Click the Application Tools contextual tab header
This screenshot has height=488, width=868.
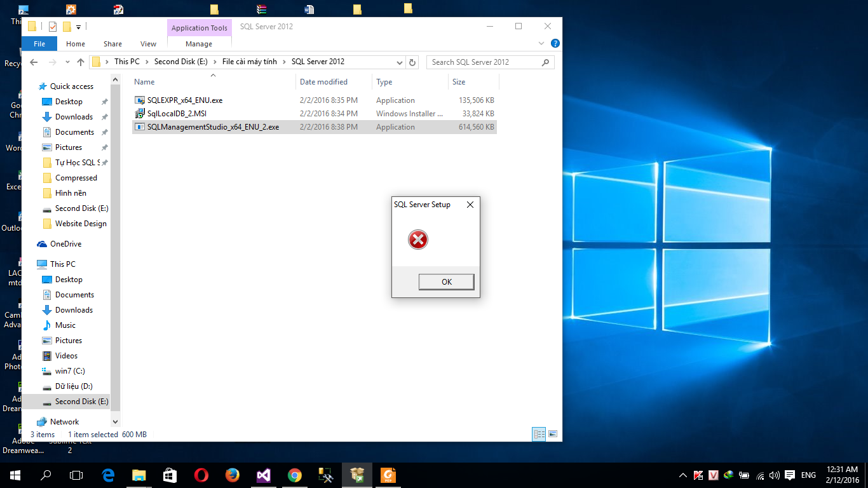pos(199,28)
